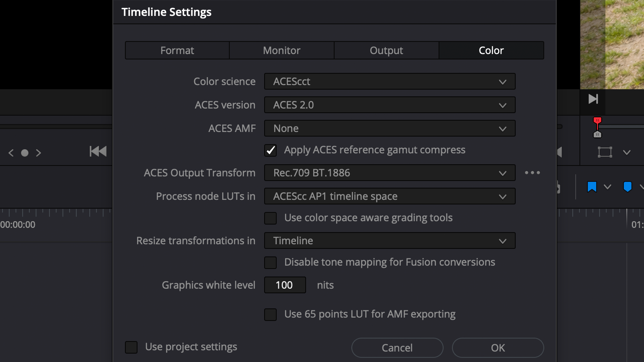Click the blue flag icon
This screenshot has height=362, width=644.
[x=592, y=187]
